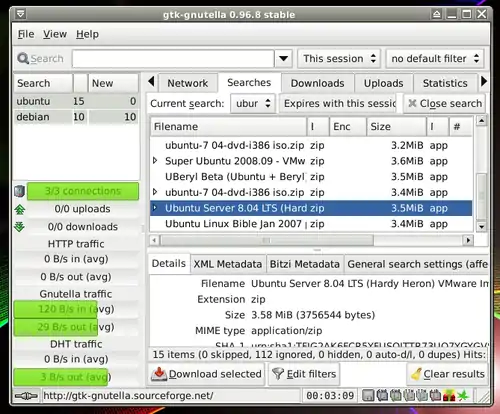Click the connections computer icon
500x414 pixels.
[20, 191]
